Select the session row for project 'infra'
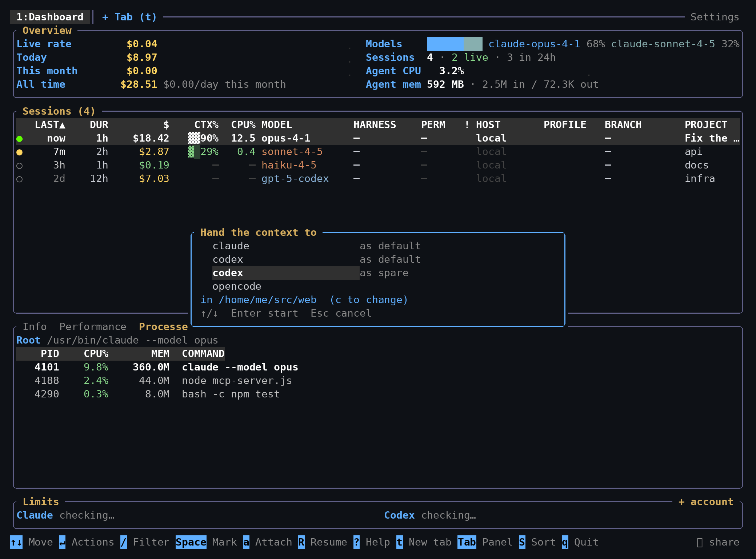The height and width of the screenshot is (559, 756). 378,179
